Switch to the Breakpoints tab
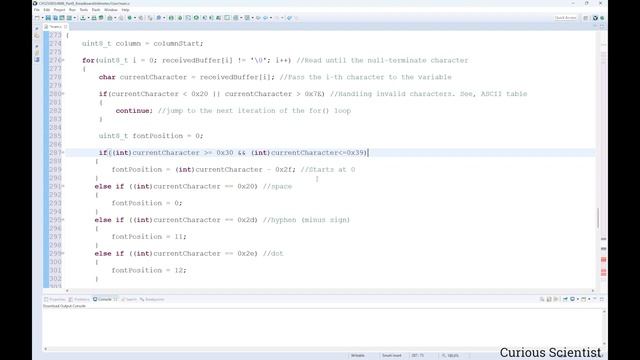Image resolution: width=640 pixels, height=360 pixels. (152, 299)
